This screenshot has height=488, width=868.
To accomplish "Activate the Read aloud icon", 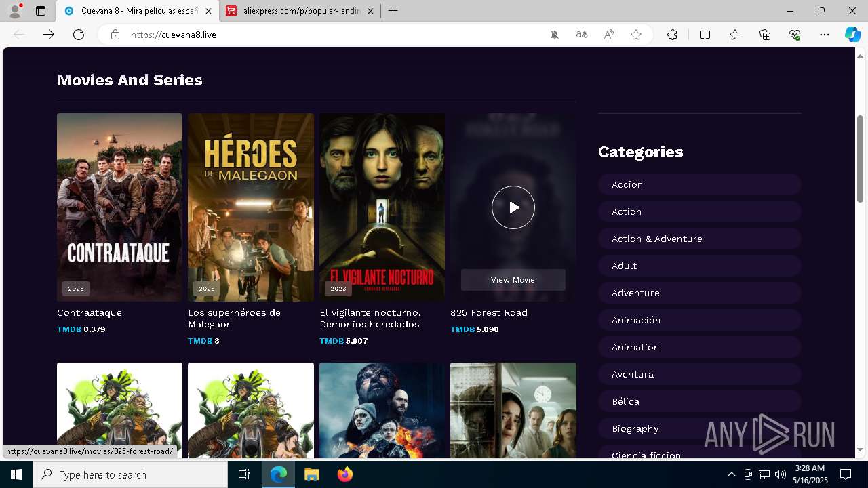I will coord(609,35).
